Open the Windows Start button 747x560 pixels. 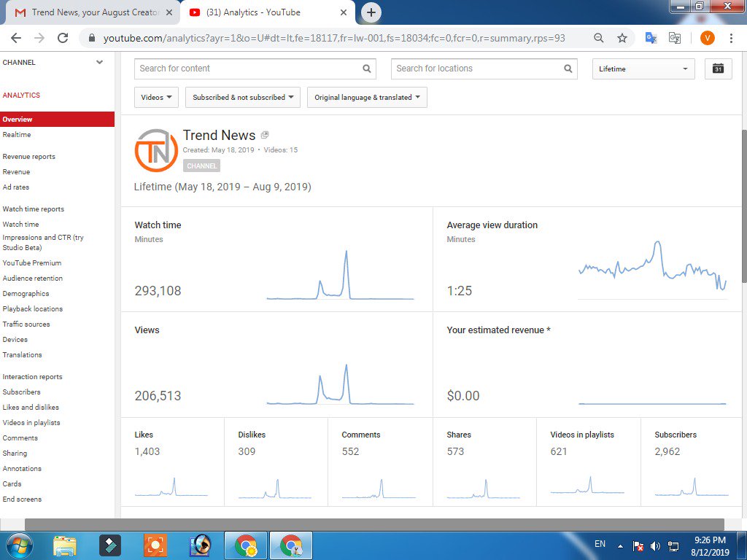click(18, 545)
